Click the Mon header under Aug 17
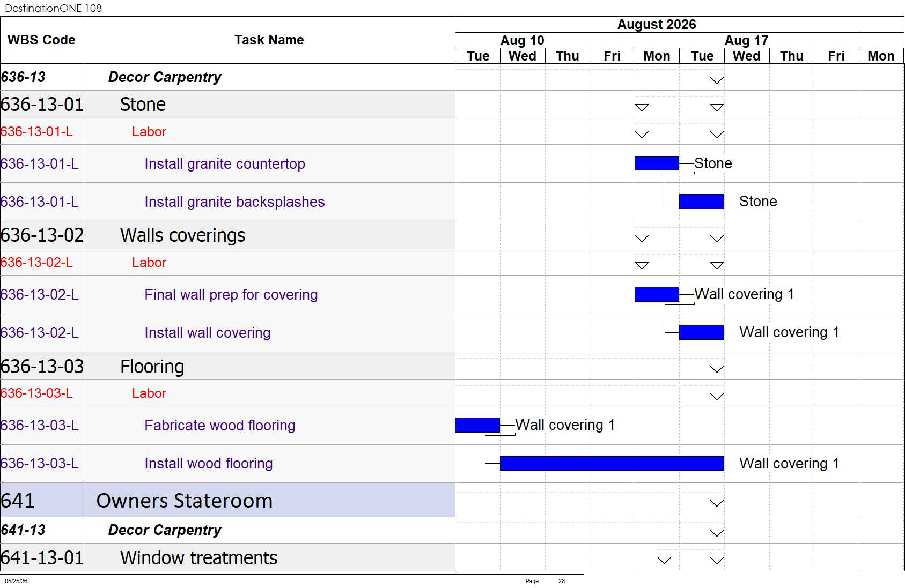Image resolution: width=905 pixels, height=588 pixels. [x=657, y=56]
